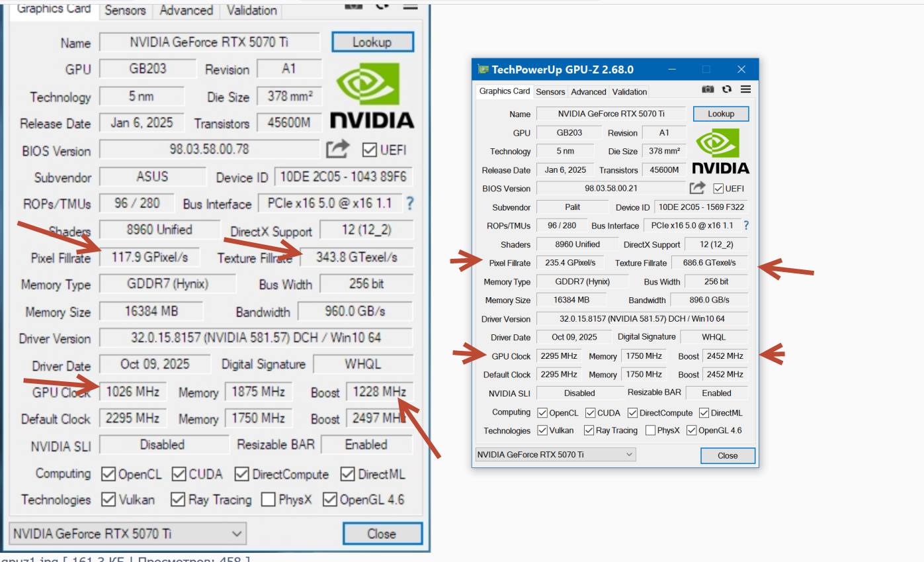Image resolution: width=924 pixels, height=562 pixels.
Task: Toggle the UEFI checkbox in the ASUS window
Action: (370, 150)
